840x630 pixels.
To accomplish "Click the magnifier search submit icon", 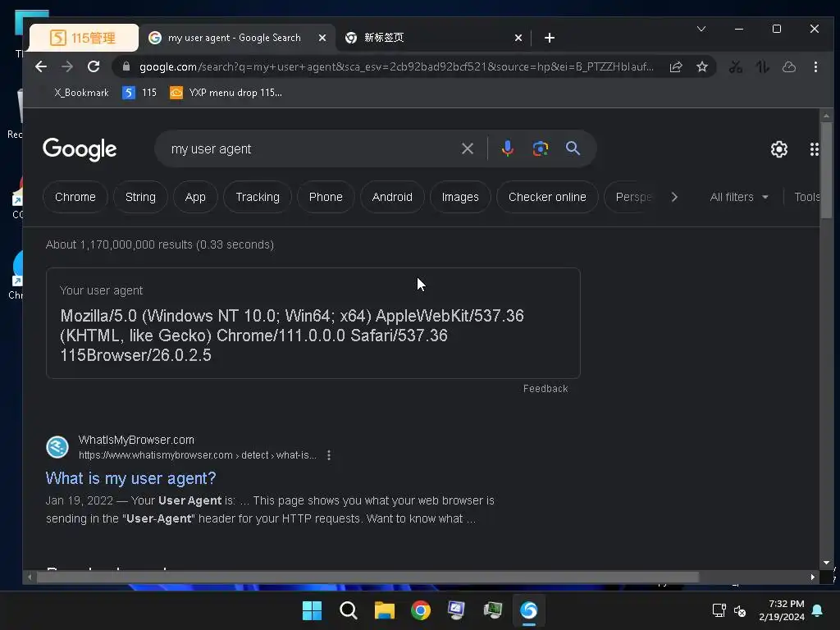I will [x=573, y=148].
